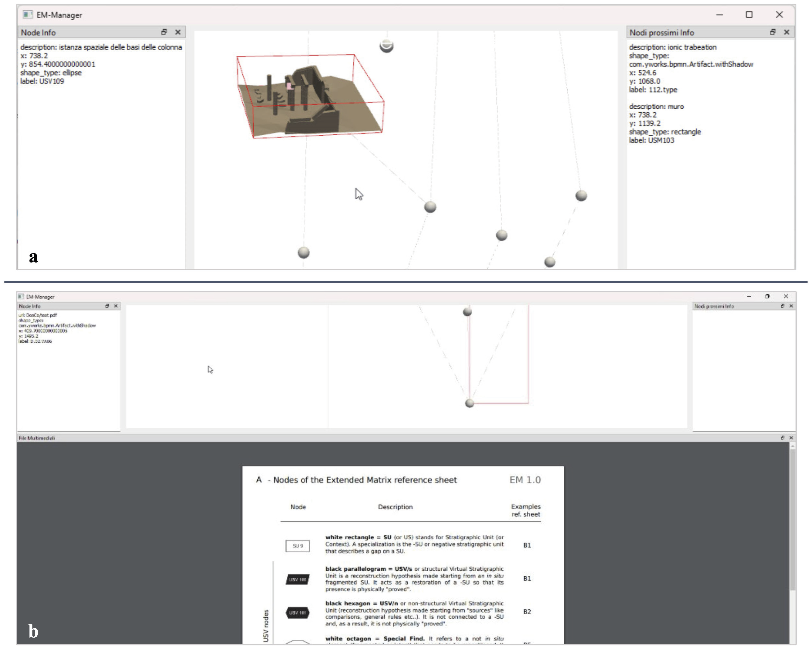Screen dimensions: 812x648
Task: Click the scroll-up arrow of the PDF viewer
Action: tap(793, 446)
